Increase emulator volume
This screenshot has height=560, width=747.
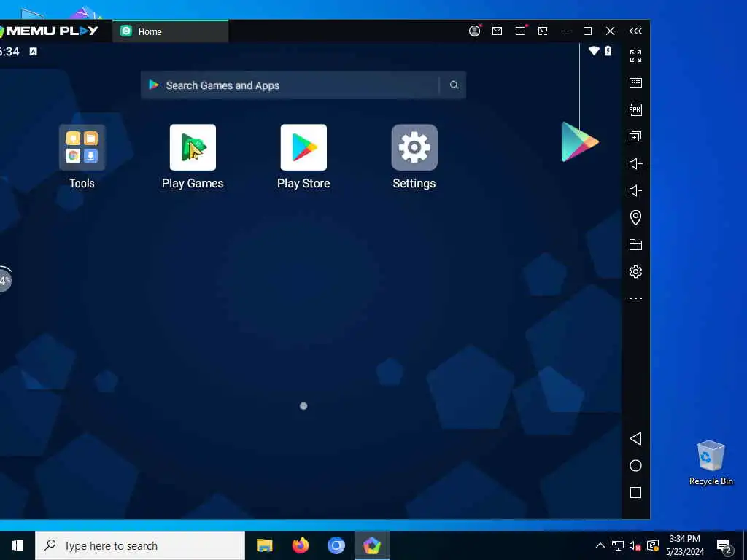coord(635,164)
